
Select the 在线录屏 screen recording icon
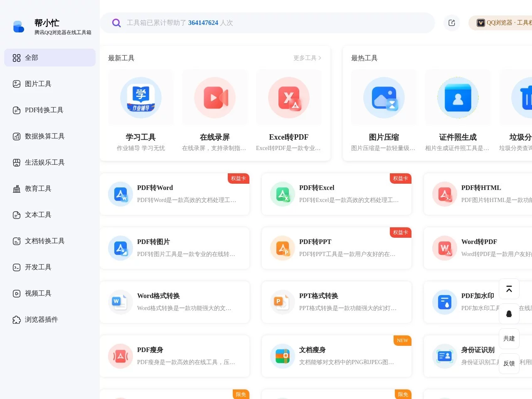click(x=215, y=97)
